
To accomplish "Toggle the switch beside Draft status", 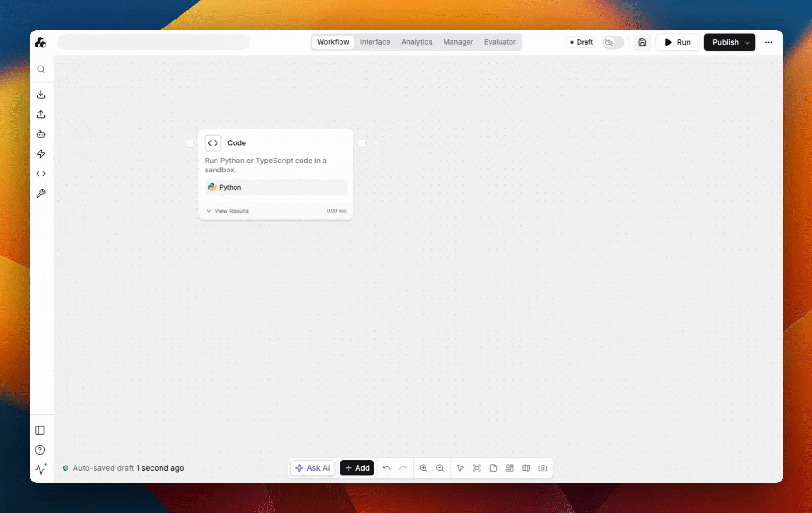I will 613,42.
